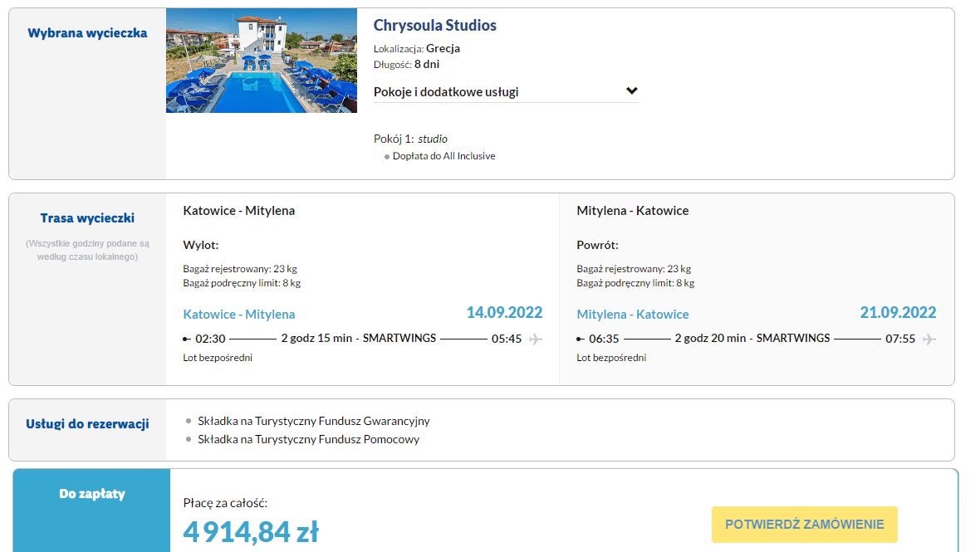
Task: Confirm the order with POTWIERDŹ ZAMÓWIENIE
Action: coord(804,524)
